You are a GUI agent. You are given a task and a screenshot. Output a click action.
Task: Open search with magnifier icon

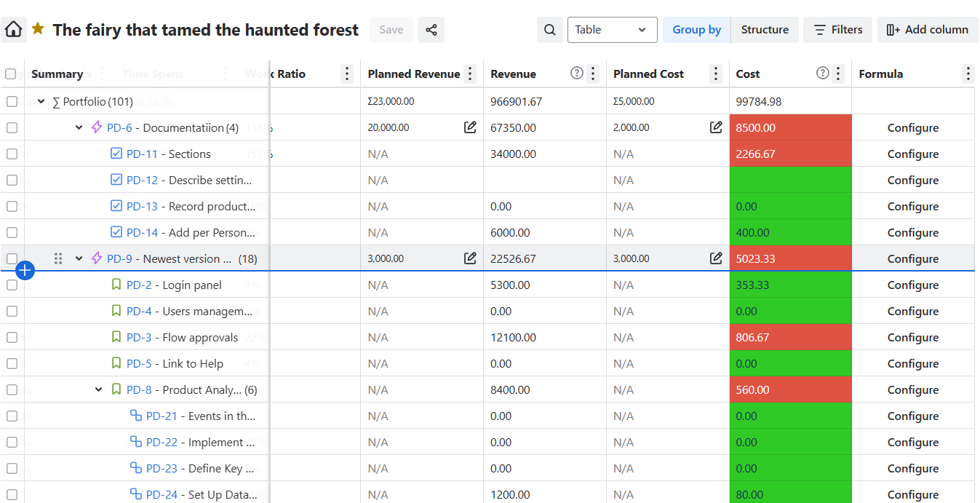[x=550, y=30]
